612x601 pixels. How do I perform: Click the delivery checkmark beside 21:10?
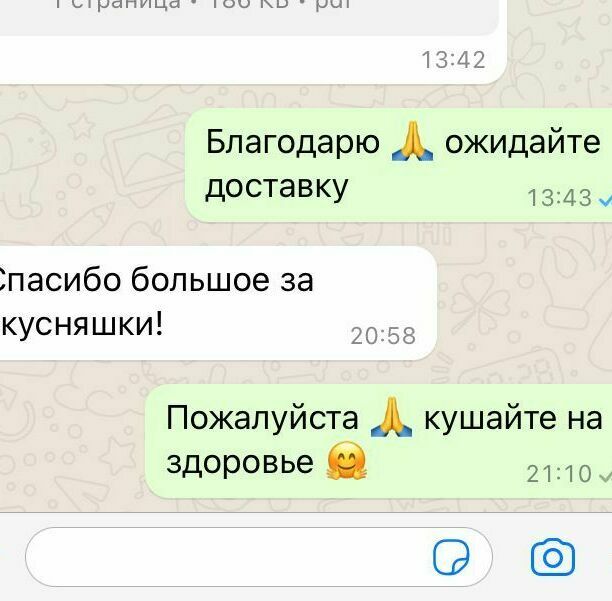(605, 475)
